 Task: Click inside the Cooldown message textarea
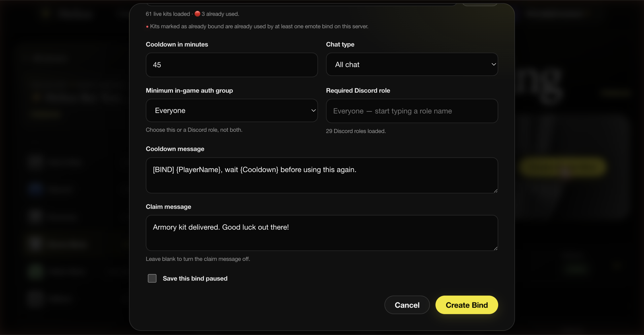click(x=322, y=175)
